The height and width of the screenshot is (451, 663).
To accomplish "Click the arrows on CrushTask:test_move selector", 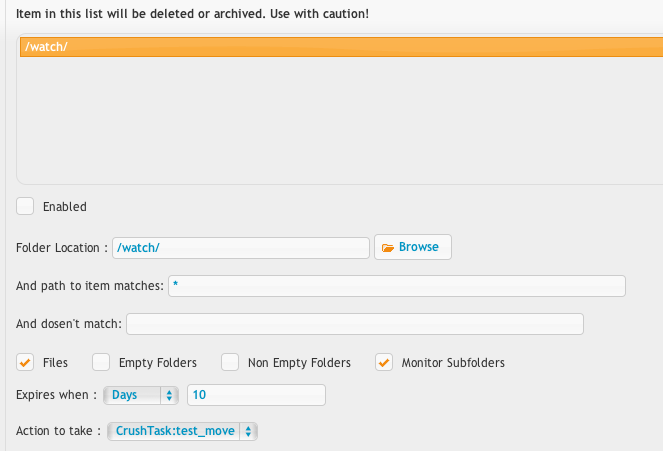I will [x=248, y=432].
